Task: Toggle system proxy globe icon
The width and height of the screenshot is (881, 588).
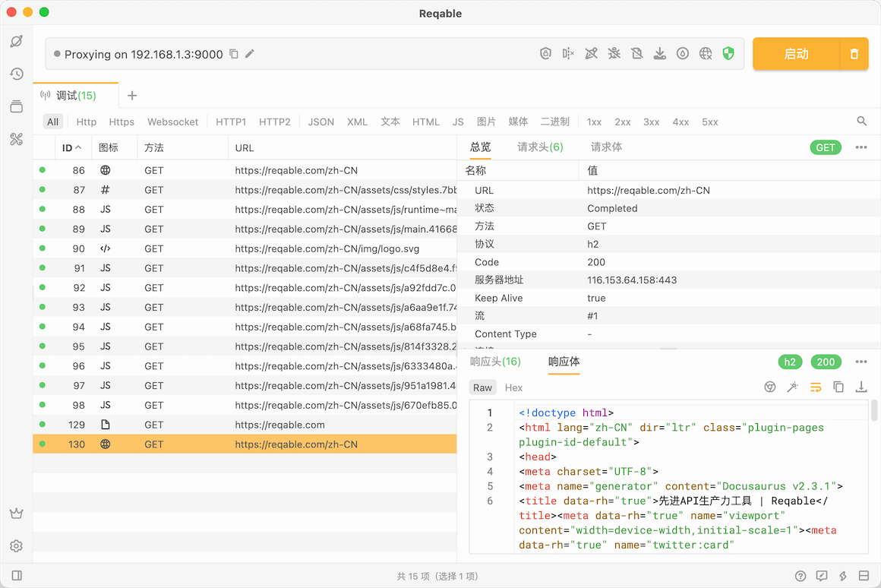Action: [706, 53]
